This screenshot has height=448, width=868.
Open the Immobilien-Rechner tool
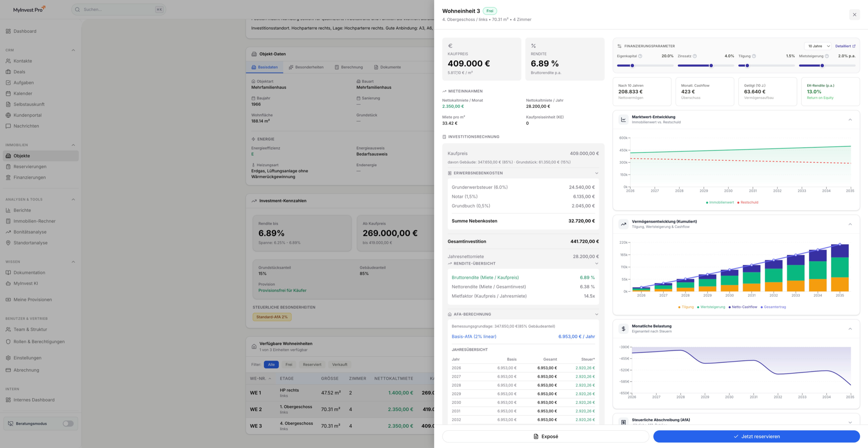pyautogui.click(x=34, y=221)
